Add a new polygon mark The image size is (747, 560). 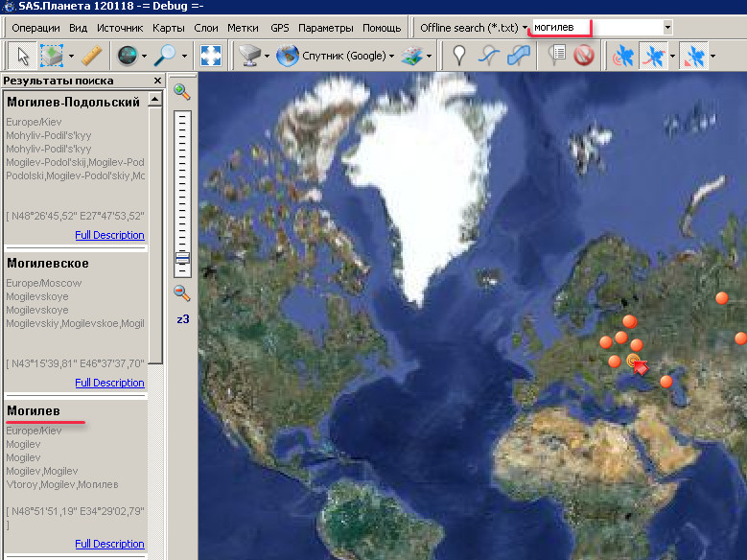(518, 57)
